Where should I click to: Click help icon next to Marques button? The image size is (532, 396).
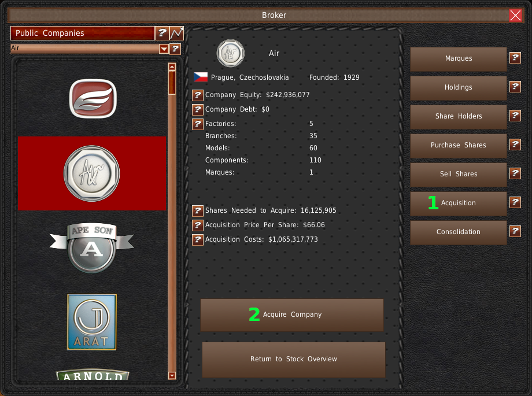pos(515,58)
